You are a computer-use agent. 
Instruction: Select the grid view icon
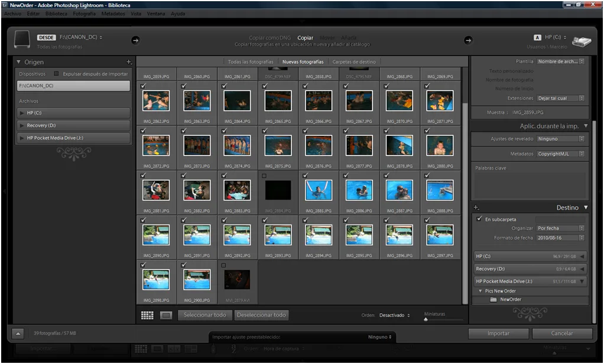[x=147, y=315]
